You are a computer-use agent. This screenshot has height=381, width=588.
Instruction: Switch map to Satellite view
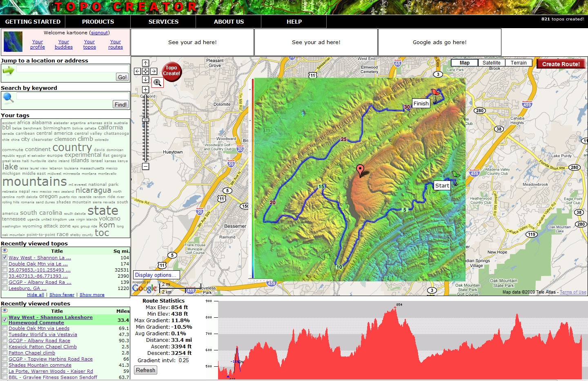(491, 63)
